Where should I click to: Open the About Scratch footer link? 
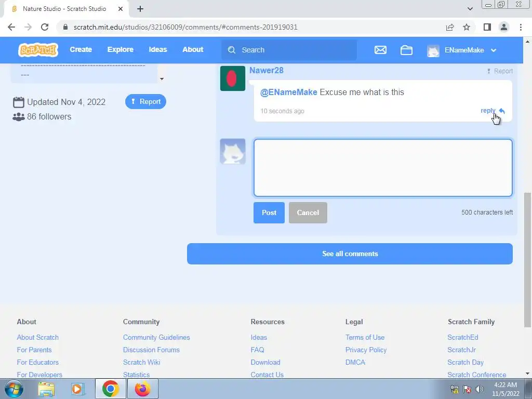point(37,338)
